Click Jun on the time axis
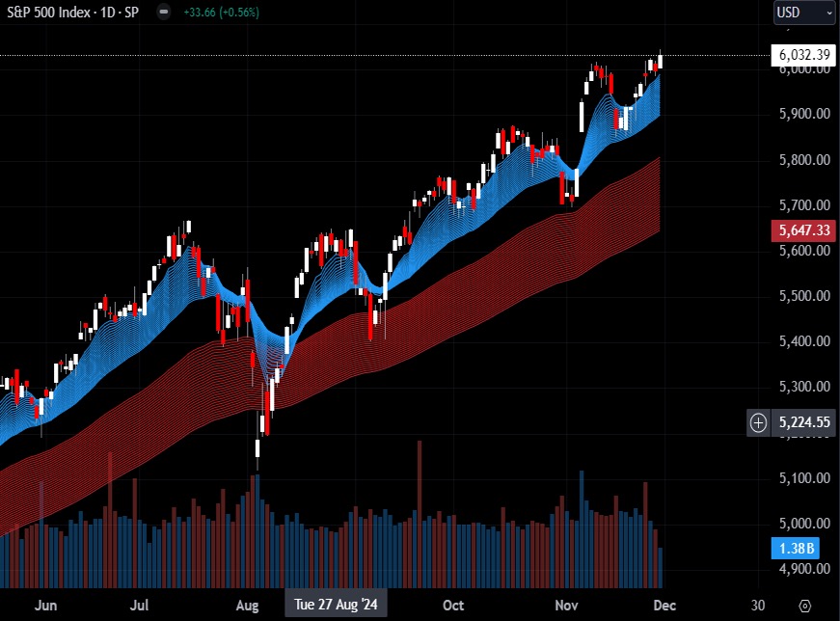The image size is (840, 621). click(x=45, y=605)
